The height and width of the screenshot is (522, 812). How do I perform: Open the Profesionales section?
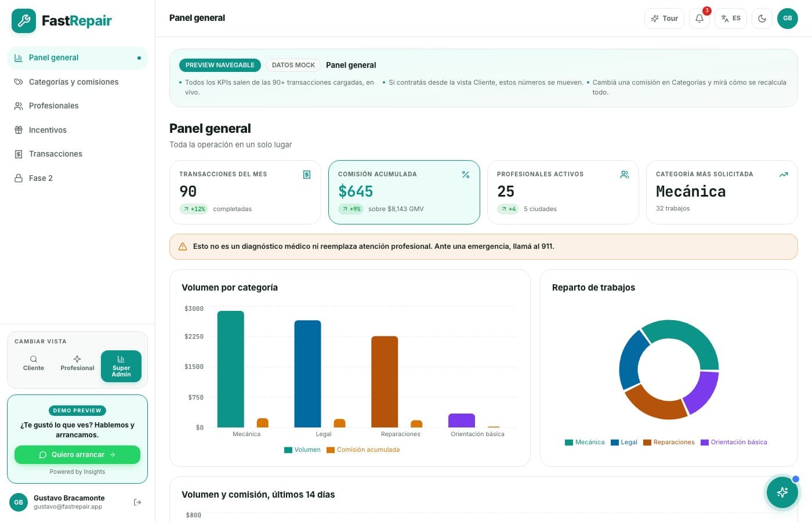coord(77,106)
